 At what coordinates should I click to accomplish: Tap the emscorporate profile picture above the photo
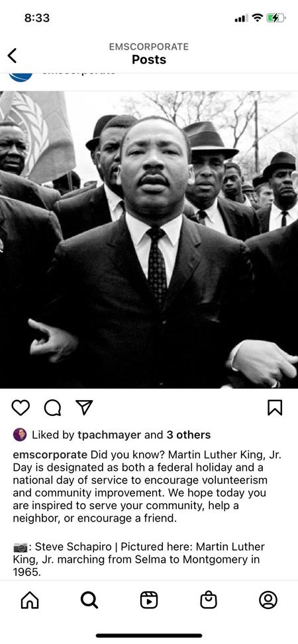pos(21,77)
